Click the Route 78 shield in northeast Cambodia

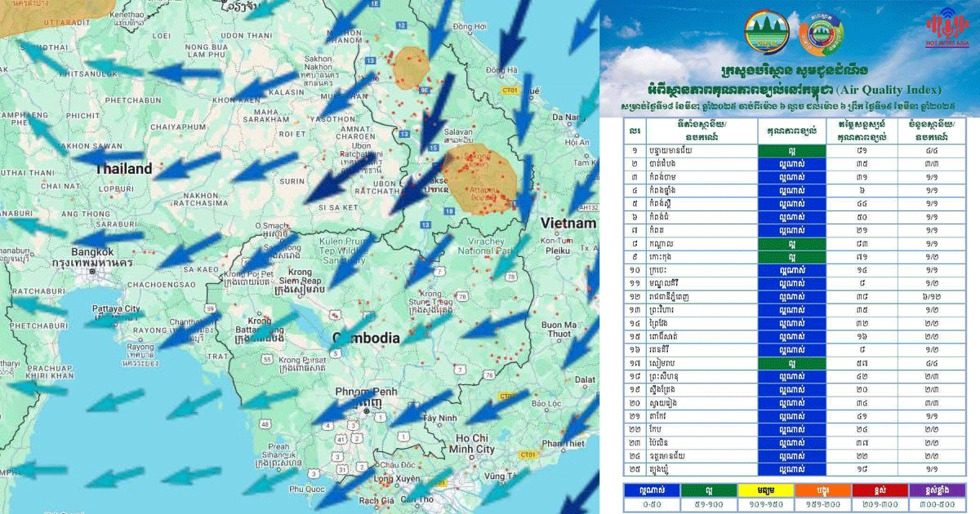tap(510, 278)
